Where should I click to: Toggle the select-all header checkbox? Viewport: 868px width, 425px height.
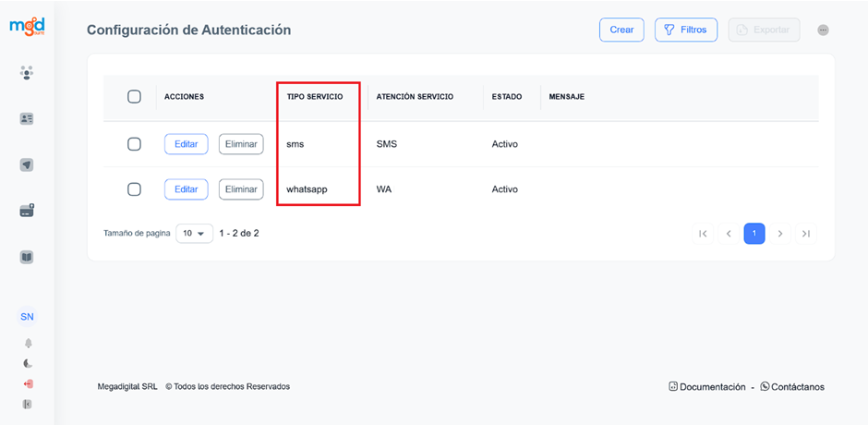tap(134, 97)
